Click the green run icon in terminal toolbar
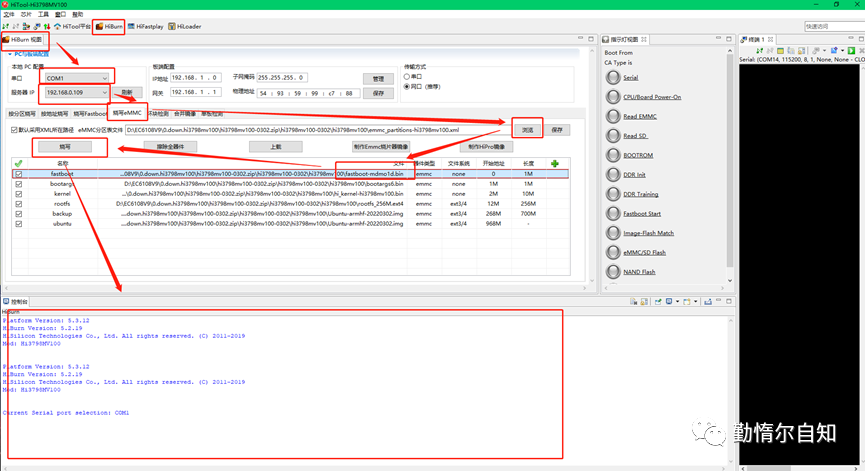This screenshot has width=865, height=471. click(851, 50)
